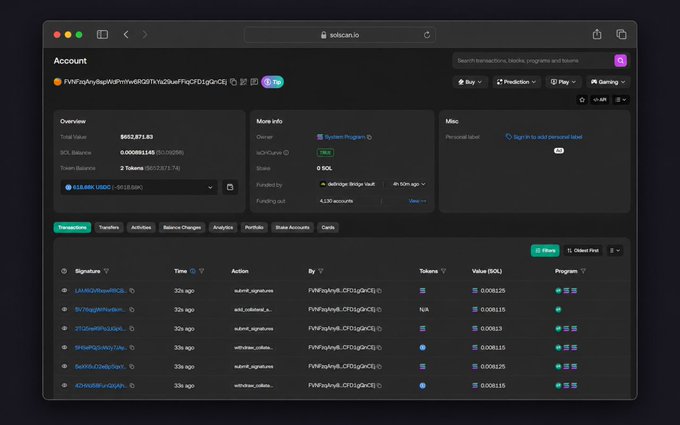
Task: Click the green Filters button
Action: (545, 251)
